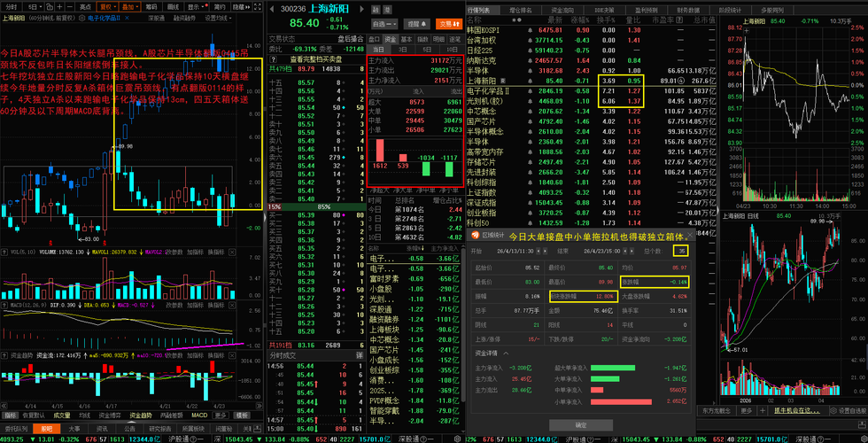Close the MACD indicator panel
The width and height of the screenshot is (868, 443).
(232, 306)
